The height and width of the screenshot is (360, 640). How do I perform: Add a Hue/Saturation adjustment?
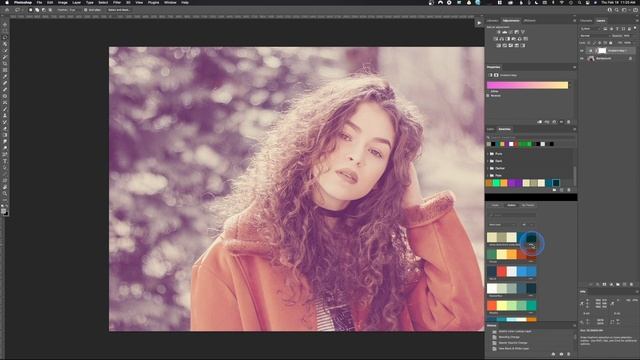coord(496,39)
